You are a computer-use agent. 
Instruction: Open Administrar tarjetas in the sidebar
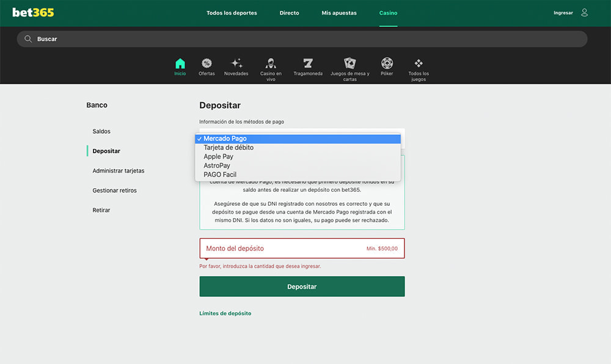tap(119, 171)
